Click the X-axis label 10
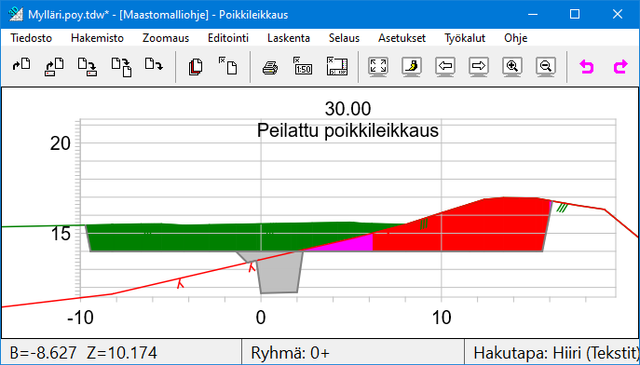The width and height of the screenshot is (640, 365). tap(441, 317)
